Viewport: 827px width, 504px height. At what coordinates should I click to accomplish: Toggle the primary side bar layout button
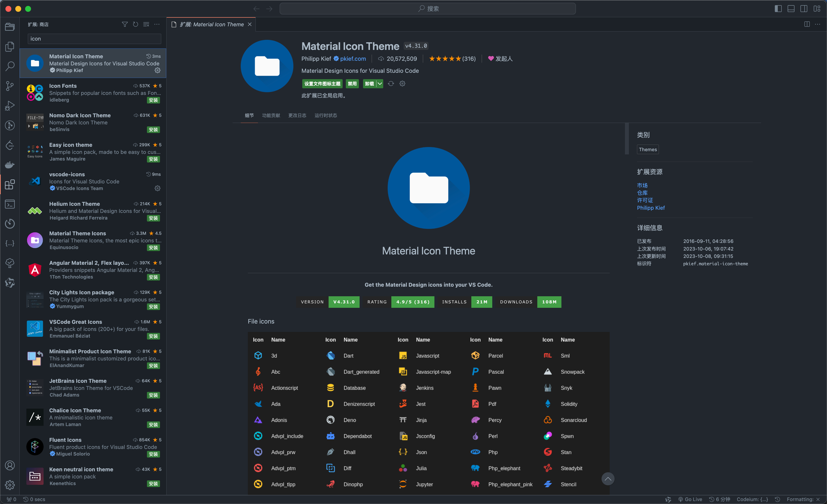(778, 9)
